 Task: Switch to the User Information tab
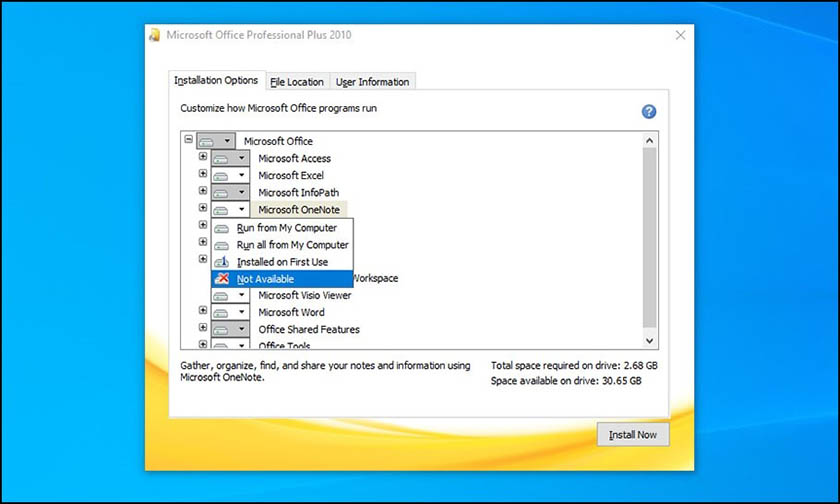(x=372, y=82)
